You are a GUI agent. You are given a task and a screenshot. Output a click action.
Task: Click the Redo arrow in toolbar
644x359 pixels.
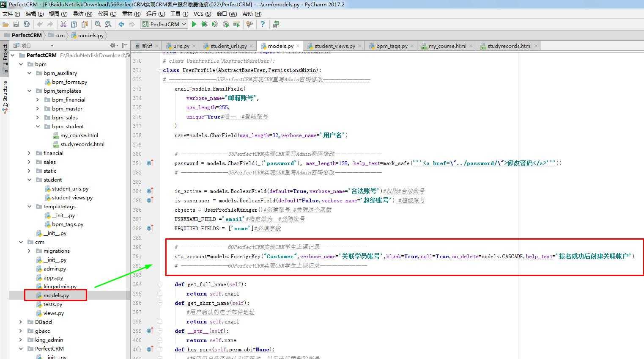tap(50, 24)
